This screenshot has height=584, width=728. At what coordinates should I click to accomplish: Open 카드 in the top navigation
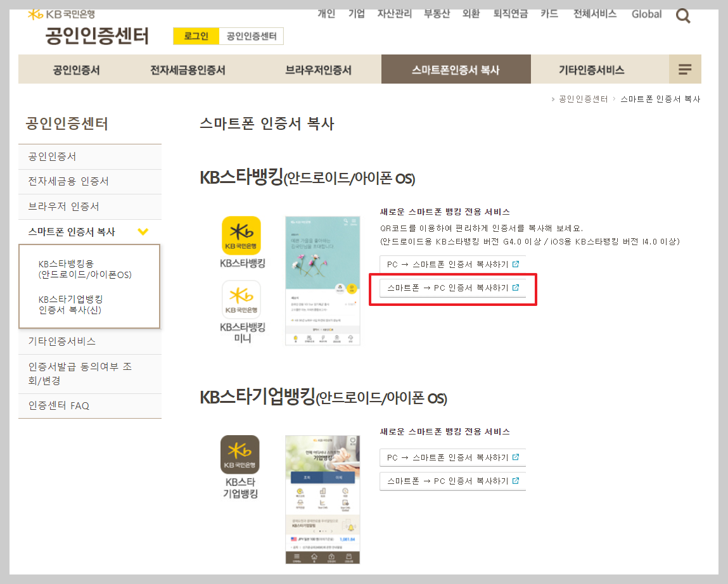coord(549,14)
